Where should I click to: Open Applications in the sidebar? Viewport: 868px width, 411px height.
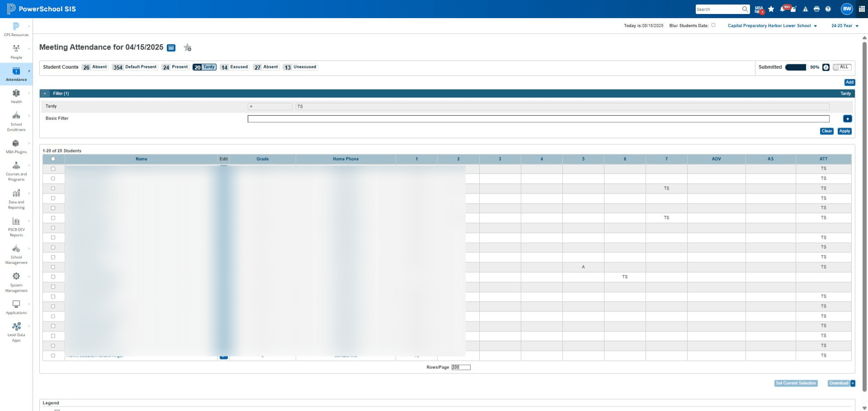[16, 307]
